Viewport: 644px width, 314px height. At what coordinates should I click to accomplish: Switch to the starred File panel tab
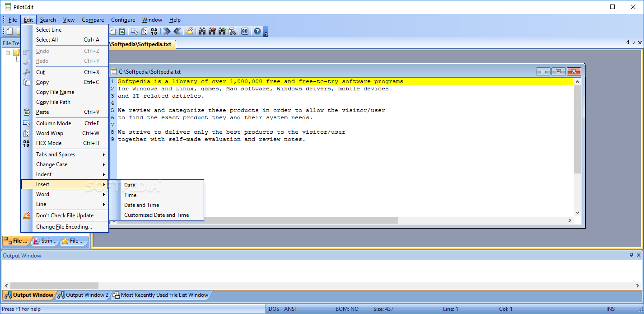[x=73, y=241]
